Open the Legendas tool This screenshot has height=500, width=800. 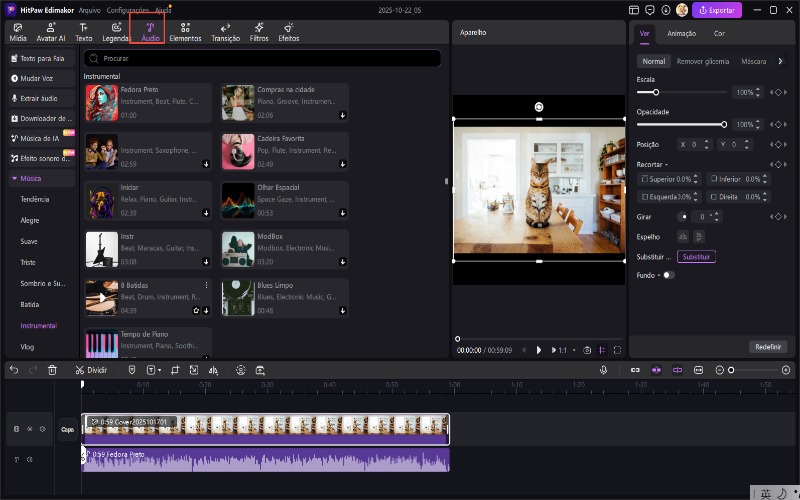(116, 32)
